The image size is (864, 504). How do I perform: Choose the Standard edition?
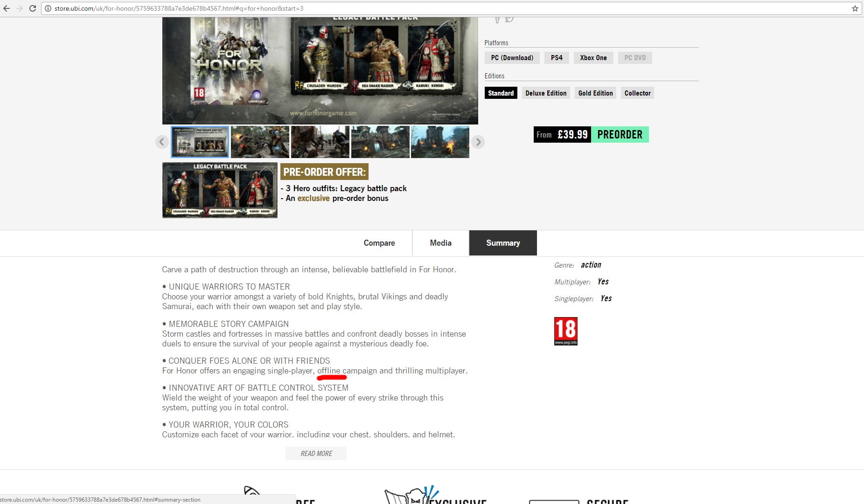pos(501,93)
